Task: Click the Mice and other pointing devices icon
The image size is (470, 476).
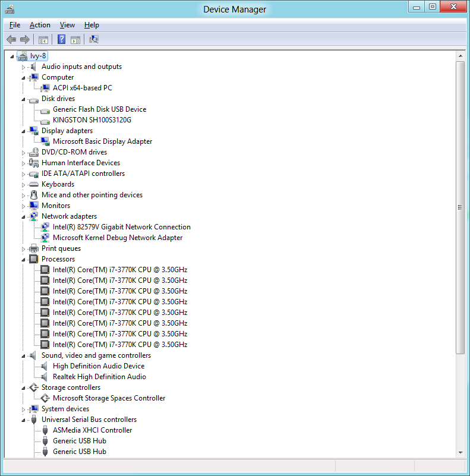Action: pos(34,195)
